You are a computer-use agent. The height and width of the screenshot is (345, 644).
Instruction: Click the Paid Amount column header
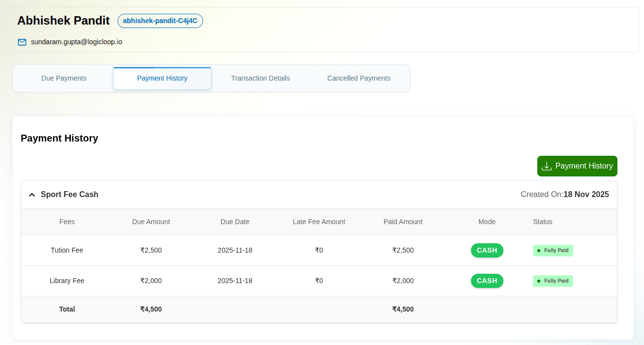[403, 222]
